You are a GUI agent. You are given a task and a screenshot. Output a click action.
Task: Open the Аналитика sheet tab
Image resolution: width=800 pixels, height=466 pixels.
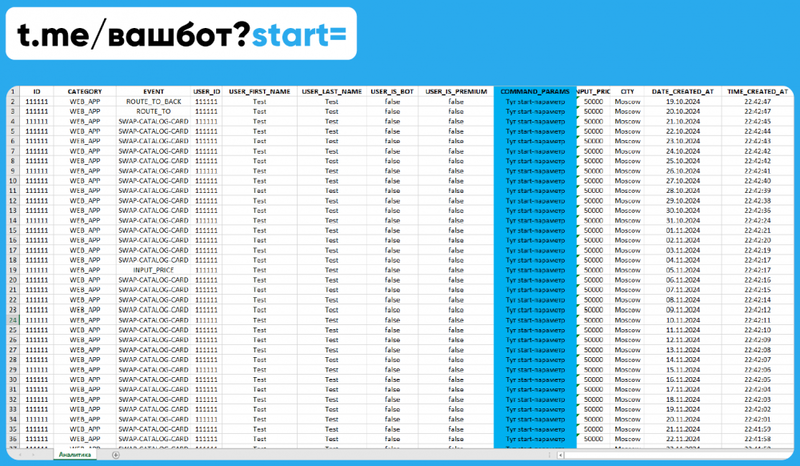click(75, 454)
